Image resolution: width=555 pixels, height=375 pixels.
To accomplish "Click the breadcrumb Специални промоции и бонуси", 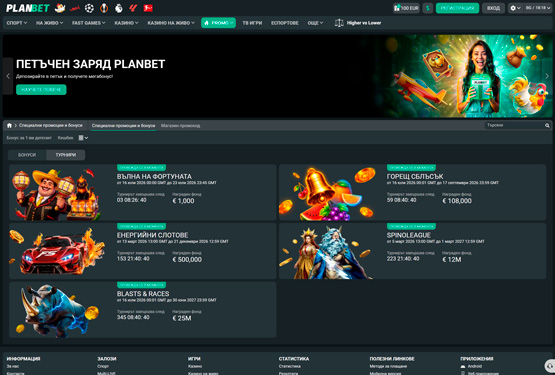I will point(50,125).
